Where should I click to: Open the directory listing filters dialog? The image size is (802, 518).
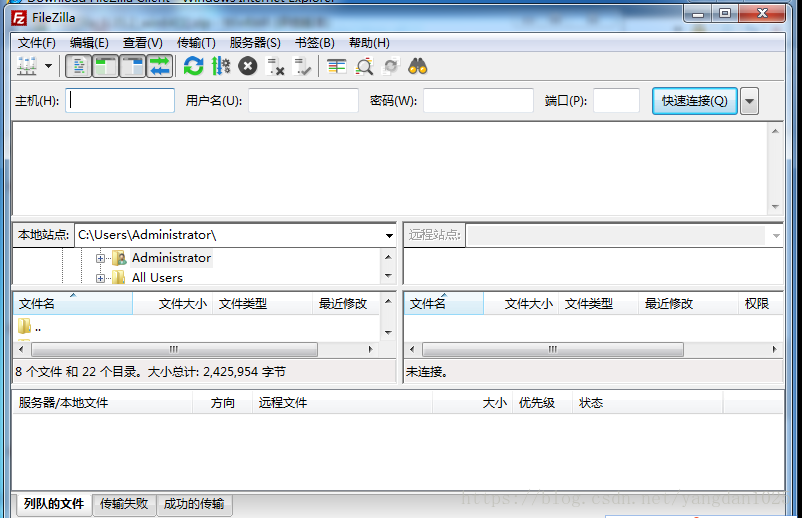[337, 66]
